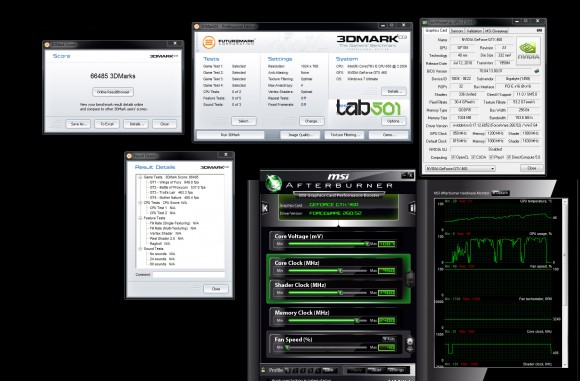Select profile slot 1 in Afterburner

pyautogui.click(x=287, y=370)
